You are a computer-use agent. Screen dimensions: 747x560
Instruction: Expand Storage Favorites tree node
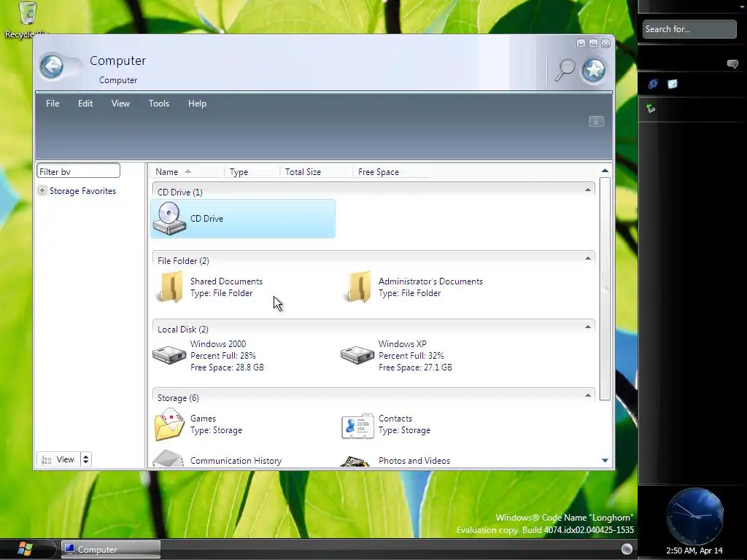tap(42, 190)
